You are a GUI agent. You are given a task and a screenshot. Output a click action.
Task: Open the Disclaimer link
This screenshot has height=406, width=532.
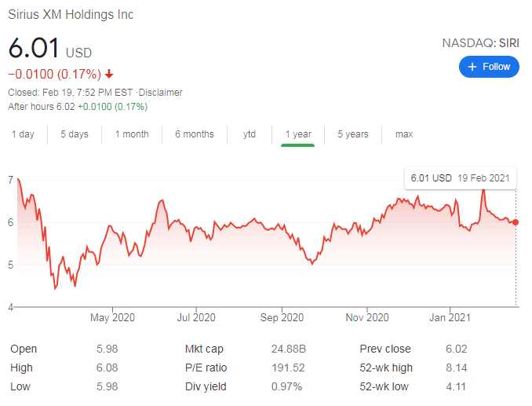click(161, 93)
